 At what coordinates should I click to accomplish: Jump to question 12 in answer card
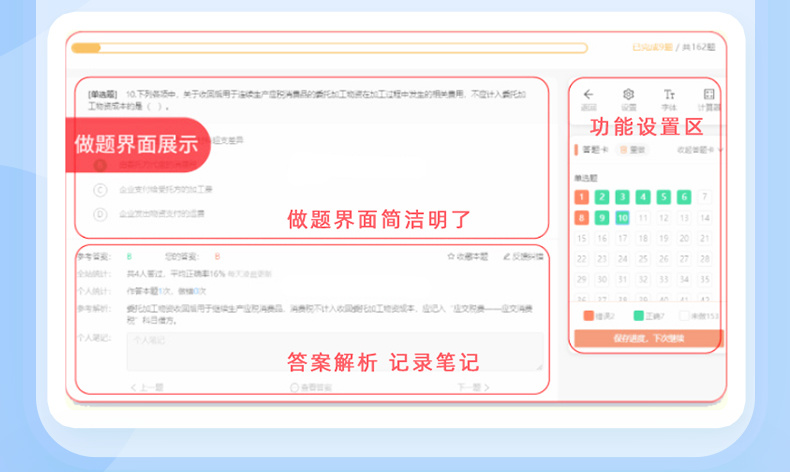(x=664, y=218)
